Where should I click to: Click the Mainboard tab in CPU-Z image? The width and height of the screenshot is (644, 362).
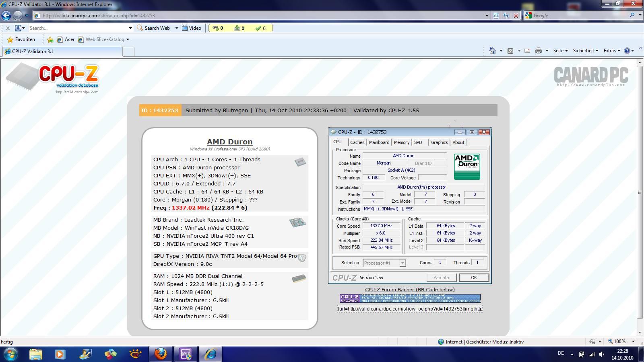[x=379, y=142]
